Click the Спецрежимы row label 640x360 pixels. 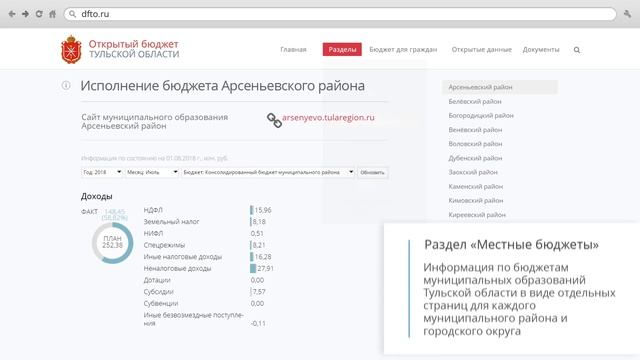pyautogui.click(x=164, y=245)
